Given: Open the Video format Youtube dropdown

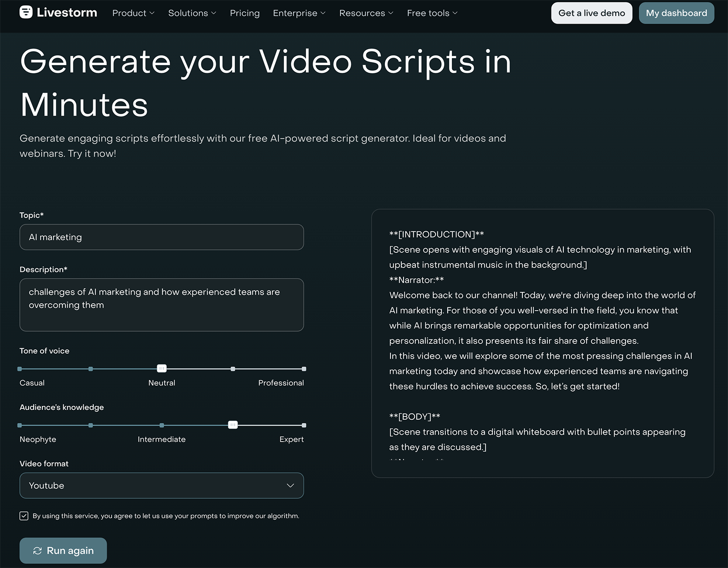Looking at the screenshot, I should tap(162, 486).
